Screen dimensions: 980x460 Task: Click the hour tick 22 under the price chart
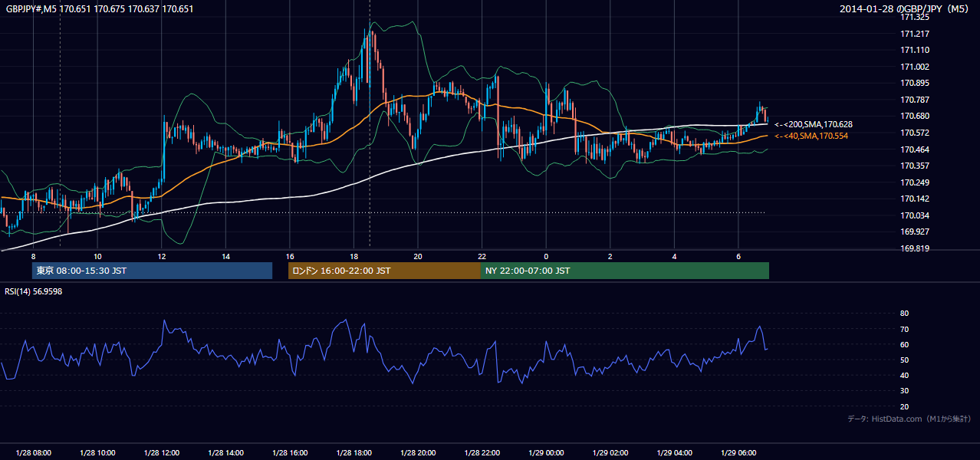pos(482,256)
